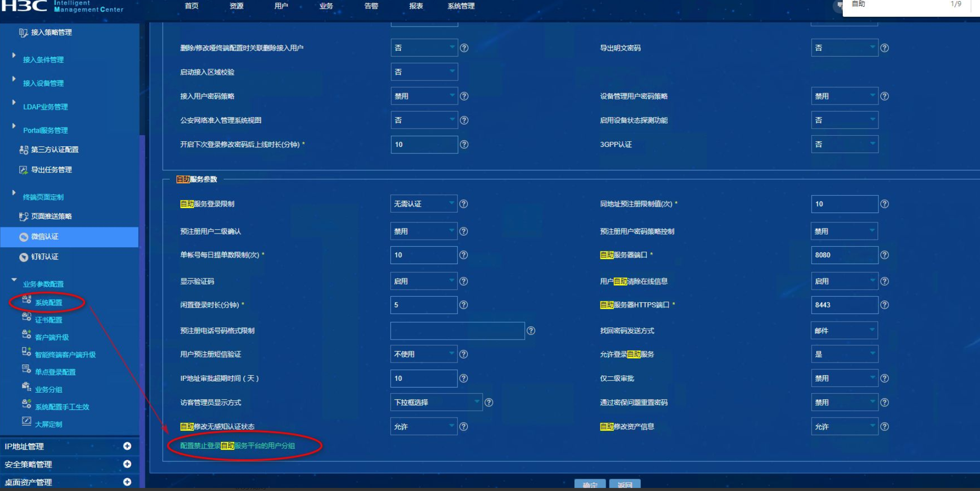
Task: Click help icon next to 接入用户密码策略
Action: (x=464, y=96)
